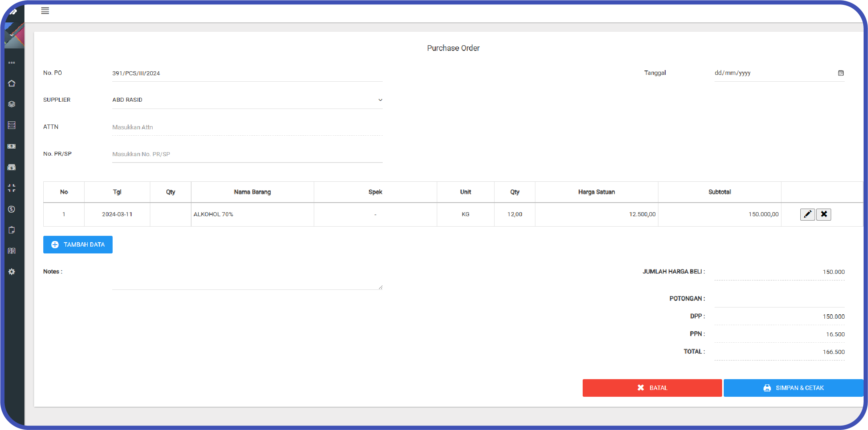Open the settings gear in sidebar
The image size is (868, 430).
[12, 271]
